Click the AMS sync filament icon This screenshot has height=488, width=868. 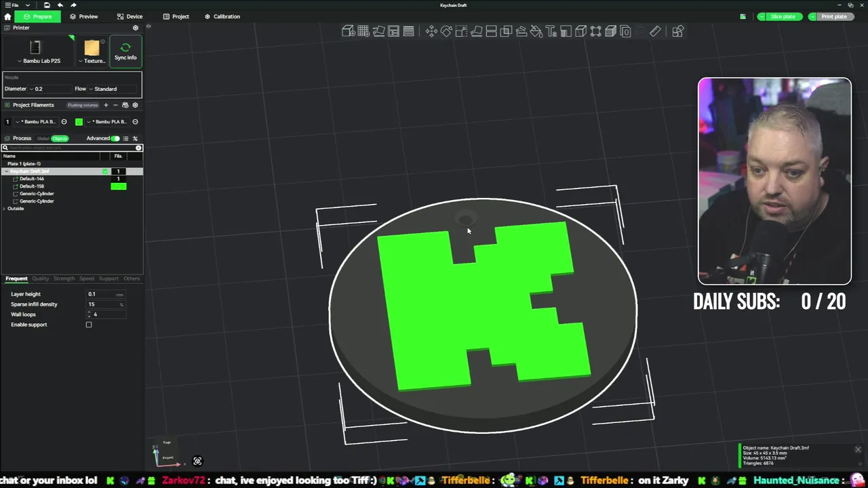pyautogui.click(x=125, y=105)
